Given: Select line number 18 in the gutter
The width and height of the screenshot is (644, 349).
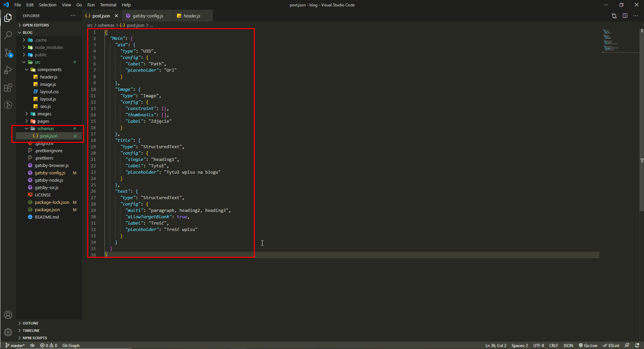Looking at the screenshot, I should tap(93, 140).
